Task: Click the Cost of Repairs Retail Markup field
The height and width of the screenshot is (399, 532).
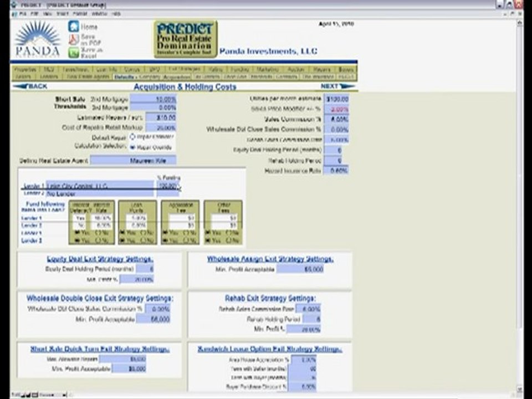Action: (161, 127)
